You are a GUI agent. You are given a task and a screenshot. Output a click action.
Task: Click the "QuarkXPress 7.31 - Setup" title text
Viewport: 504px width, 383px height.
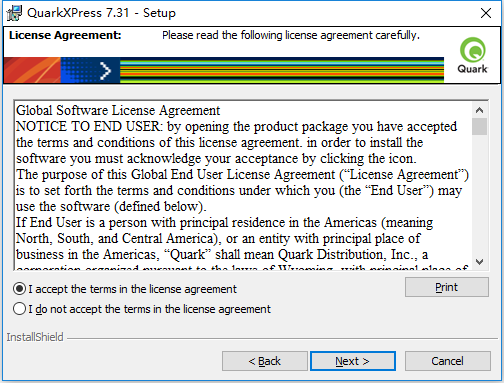(x=101, y=13)
